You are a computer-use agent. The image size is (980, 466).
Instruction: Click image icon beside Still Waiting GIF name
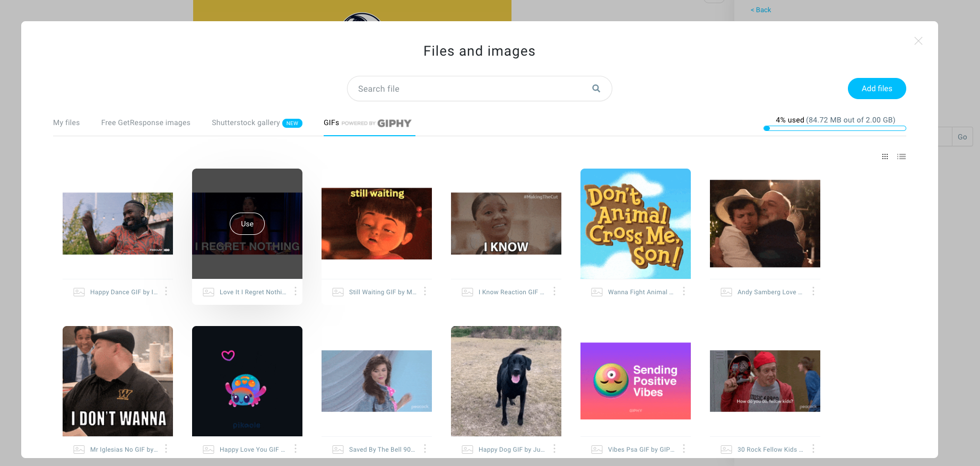(338, 292)
